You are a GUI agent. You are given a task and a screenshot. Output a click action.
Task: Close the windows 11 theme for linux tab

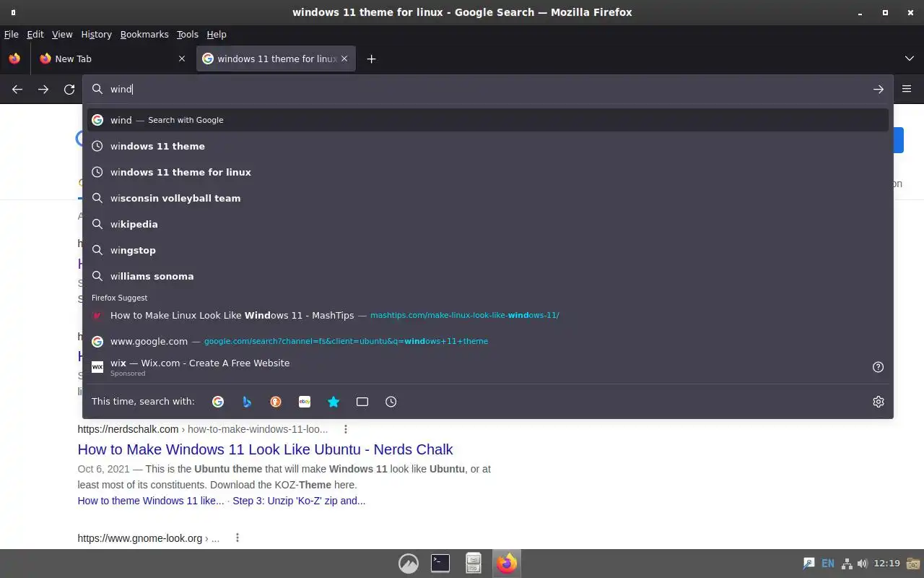344,59
